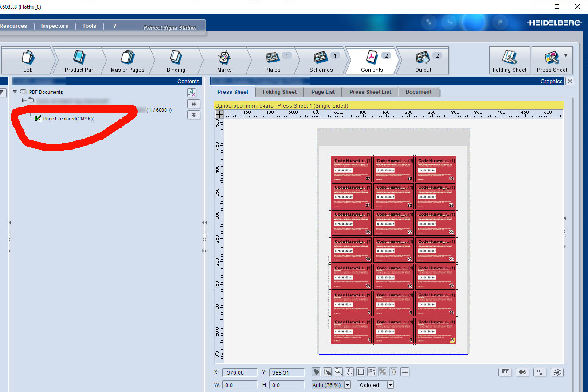Select page thumbnail numbered 37 on sheet
Image resolution: width=588 pixels, height=392 pixels.
(x=352, y=169)
